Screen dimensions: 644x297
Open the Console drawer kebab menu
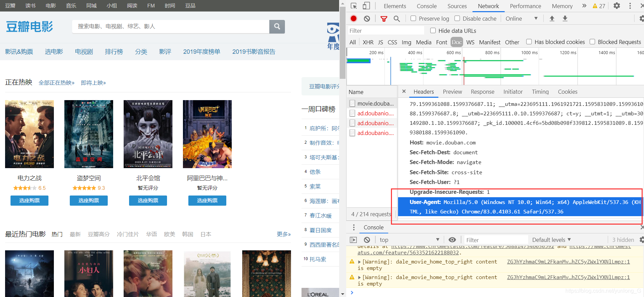click(354, 227)
